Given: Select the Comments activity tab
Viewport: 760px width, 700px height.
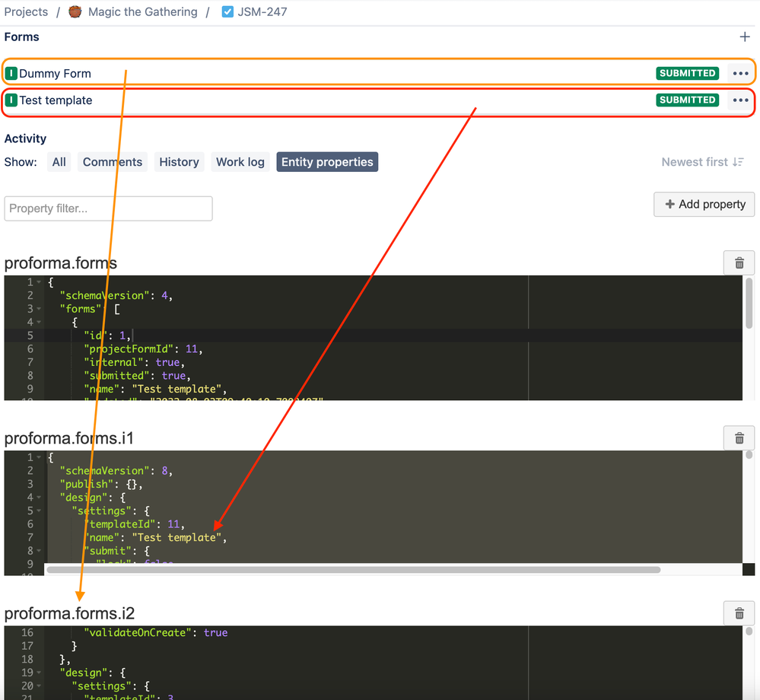Looking at the screenshot, I should [113, 162].
